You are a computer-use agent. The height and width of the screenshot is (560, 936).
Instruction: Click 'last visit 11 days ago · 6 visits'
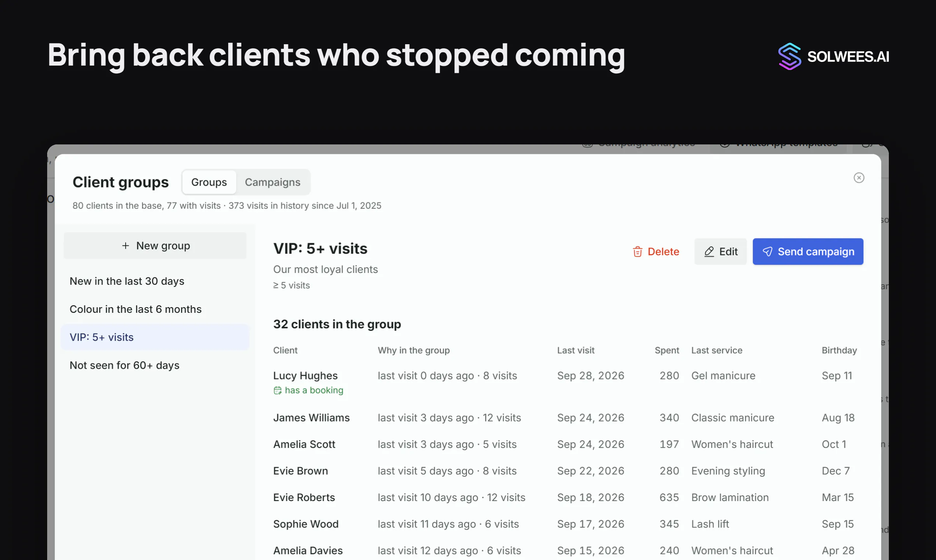pos(448,524)
